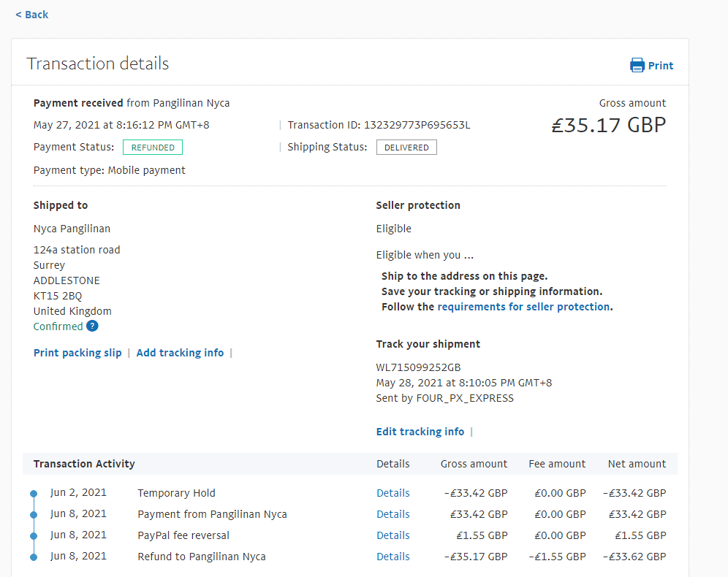This screenshot has width=728, height=577.
Task: Click tracking number WL715099252GB
Action: point(418,367)
